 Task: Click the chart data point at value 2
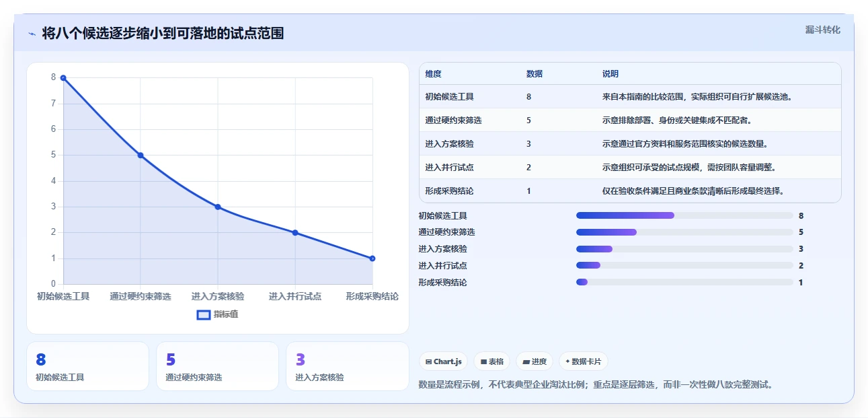tap(295, 233)
